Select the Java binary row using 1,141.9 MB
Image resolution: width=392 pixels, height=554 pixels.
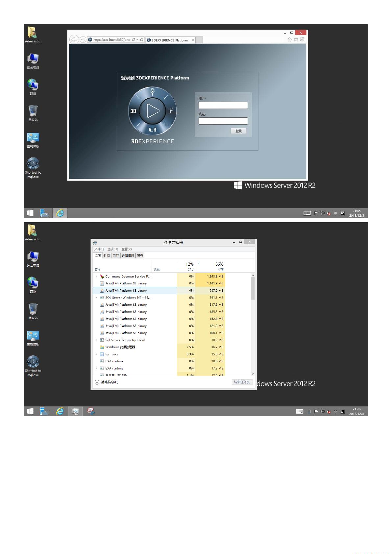(x=159, y=283)
